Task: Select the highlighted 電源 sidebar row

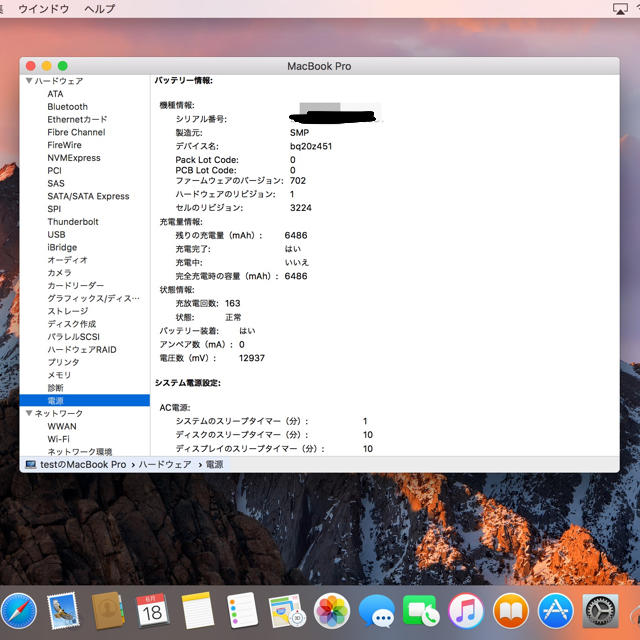Action: (84, 400)
